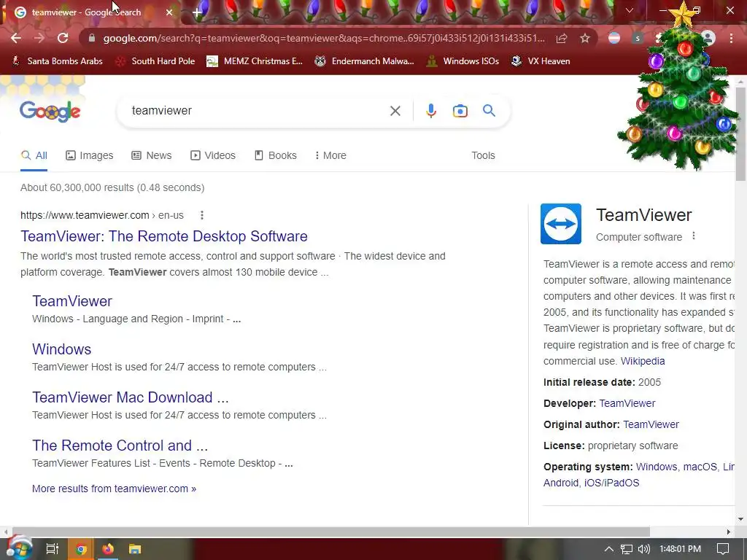The width and height of the screenshot is (747, 560).
Task: Clear the search query with the X
Action: click(x=395, y=111)
